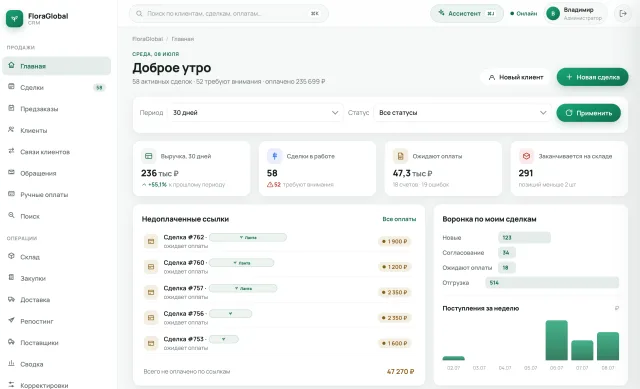Expand the Период 30 дней dropdown
The width and height of the screenshot is (640, 389).
click(256, 113)
